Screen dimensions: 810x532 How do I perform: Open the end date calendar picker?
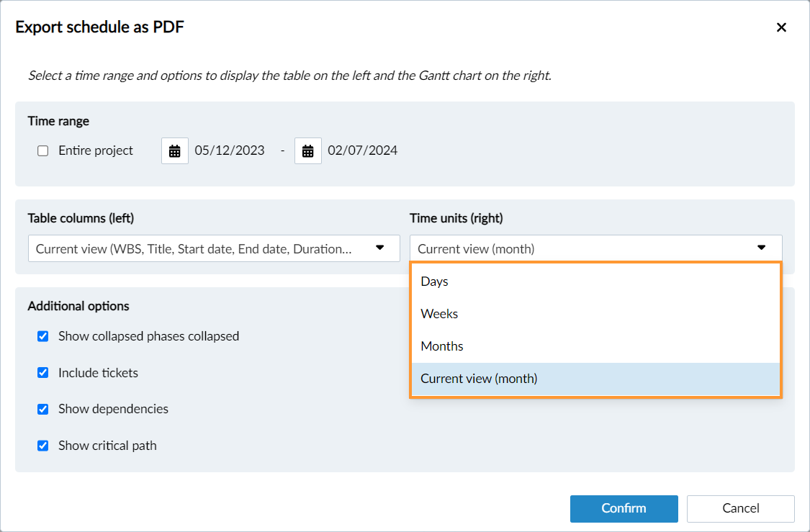coord(307,151)
